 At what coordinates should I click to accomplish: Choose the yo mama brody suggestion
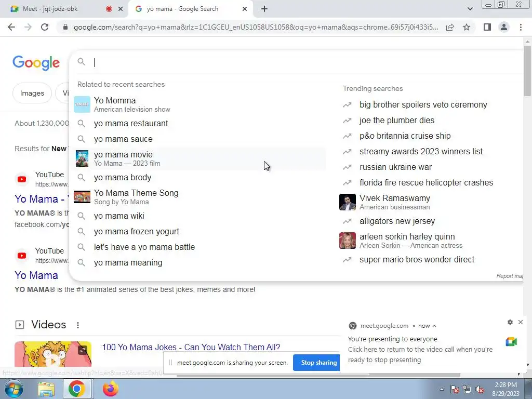click(198, 178)
